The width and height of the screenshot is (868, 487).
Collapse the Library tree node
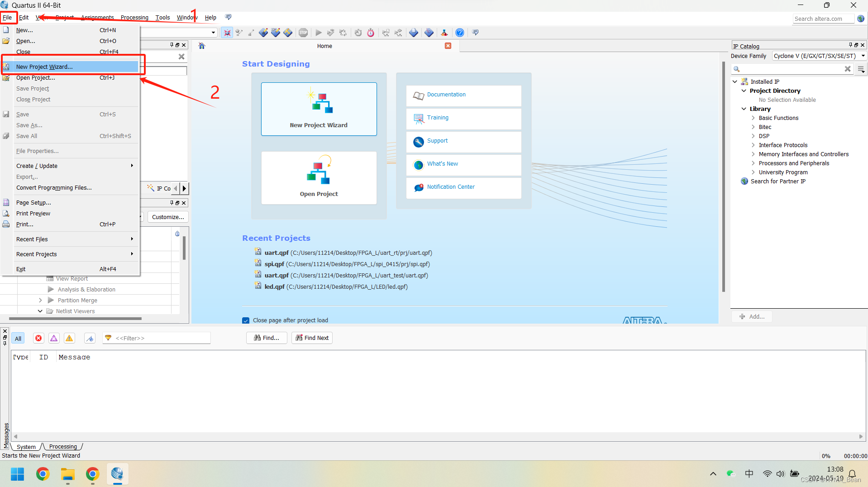click(x=744, y=109)
